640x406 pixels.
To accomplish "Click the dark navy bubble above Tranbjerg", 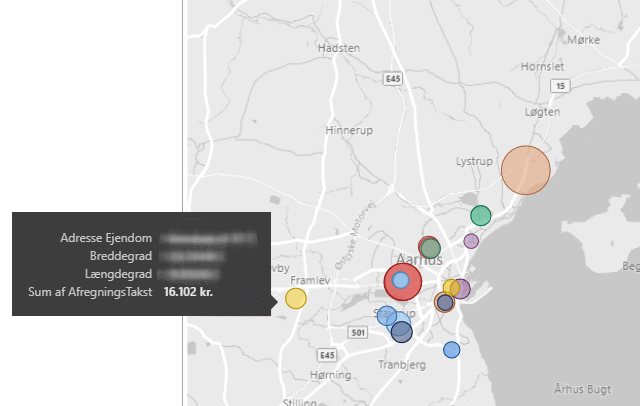I will click(x=401, y=331).
